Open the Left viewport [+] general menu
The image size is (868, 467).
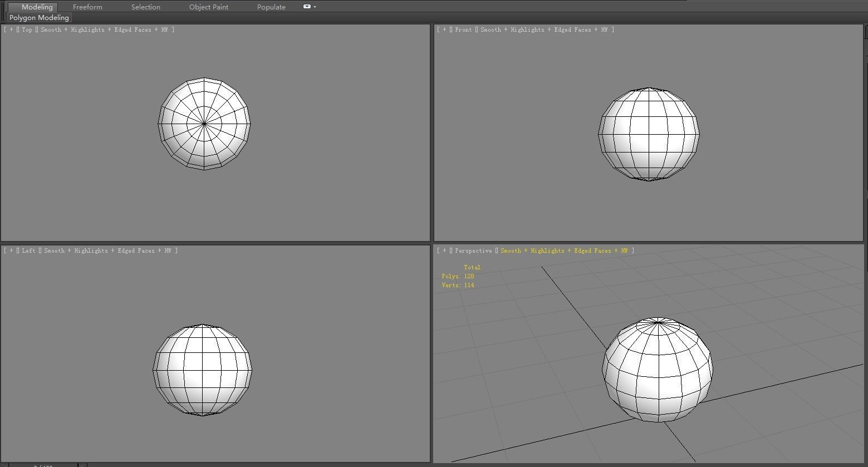click(x=11, y=250)
